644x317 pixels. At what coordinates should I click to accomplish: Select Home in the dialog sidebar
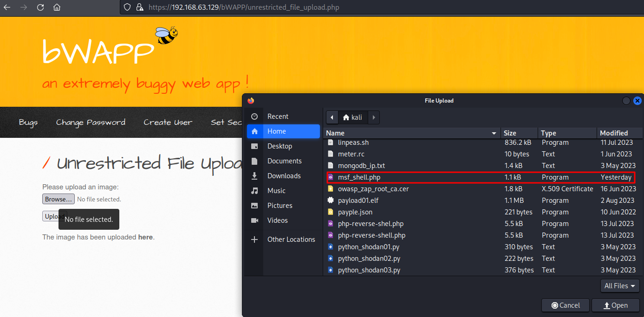pyautogui.click(x=283, y=131)
